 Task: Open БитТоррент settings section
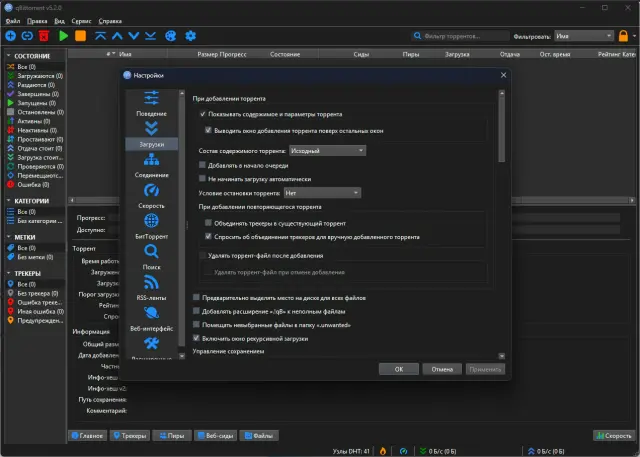pyautogui.click(x=151, y=226)
